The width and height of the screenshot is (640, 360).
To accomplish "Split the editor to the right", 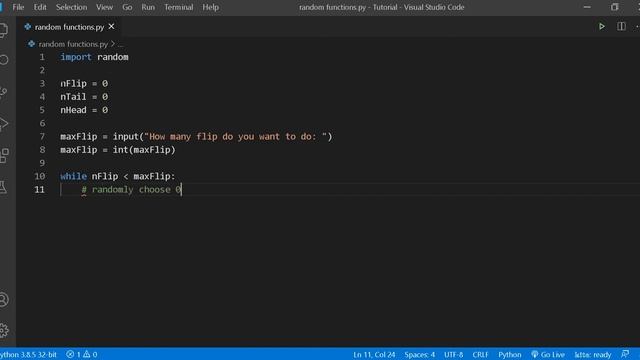I will [621, 27].
